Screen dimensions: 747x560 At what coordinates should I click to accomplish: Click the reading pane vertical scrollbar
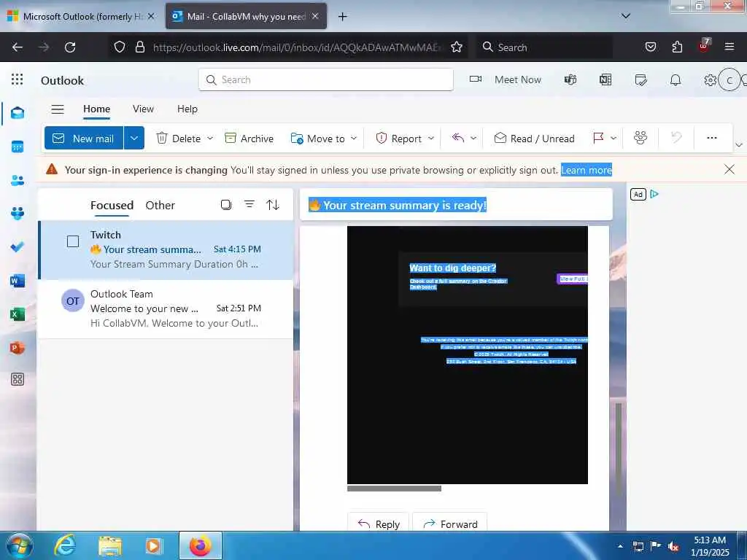pos(619,450)
